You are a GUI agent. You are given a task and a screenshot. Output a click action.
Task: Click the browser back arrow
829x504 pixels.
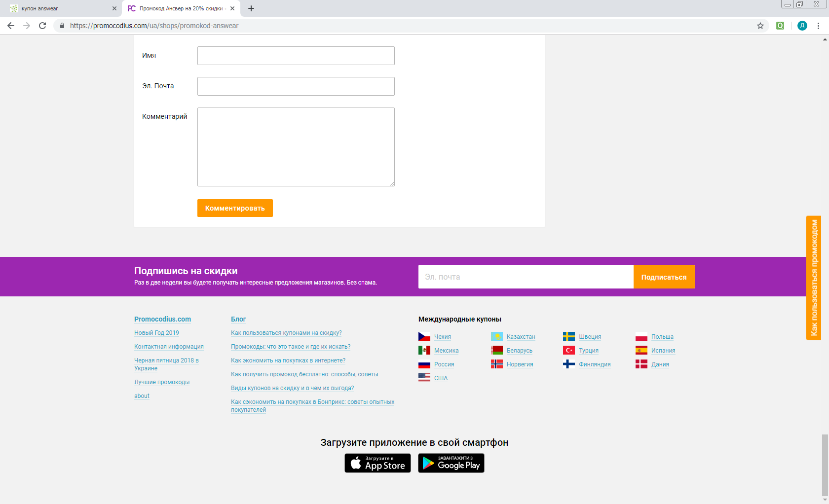11,26
